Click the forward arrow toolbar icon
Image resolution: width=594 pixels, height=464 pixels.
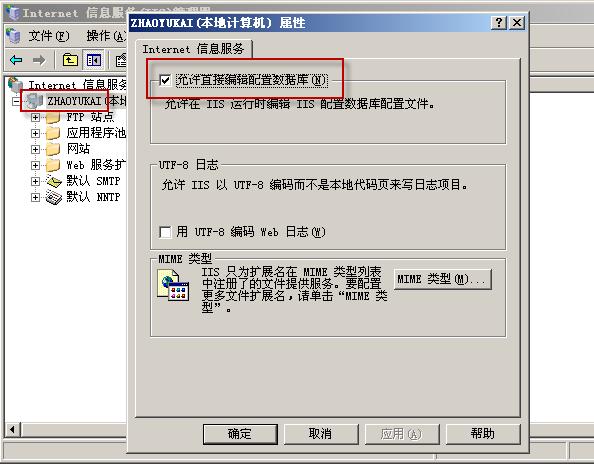[x=39, y=60]
